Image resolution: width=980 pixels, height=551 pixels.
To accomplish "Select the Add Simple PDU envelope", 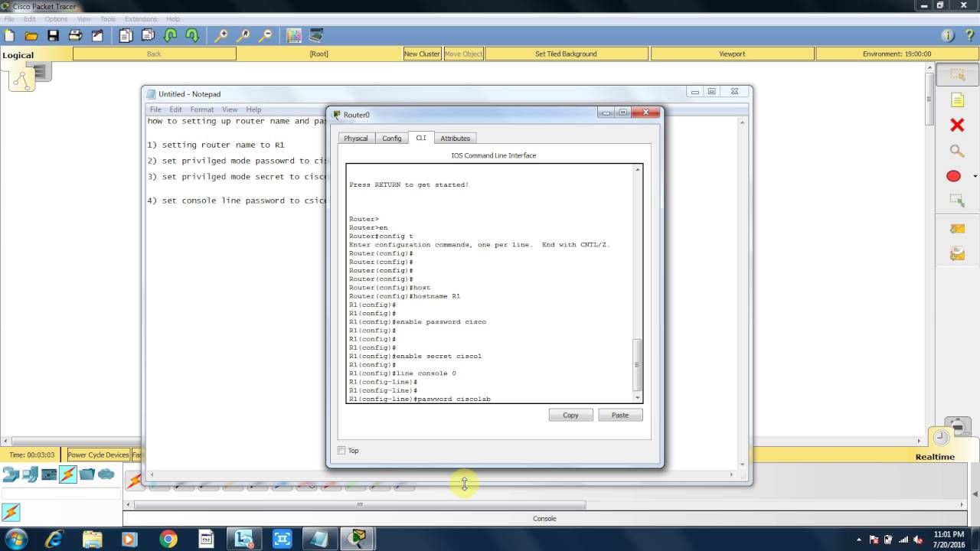I will coord(957,229).
